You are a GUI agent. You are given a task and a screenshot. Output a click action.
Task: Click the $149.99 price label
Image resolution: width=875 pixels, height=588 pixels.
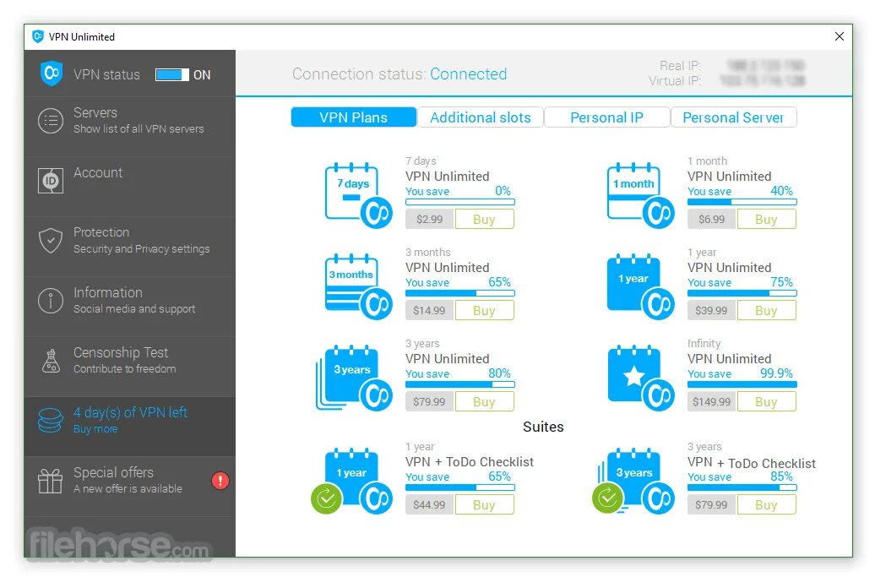(x=711, y=401)
